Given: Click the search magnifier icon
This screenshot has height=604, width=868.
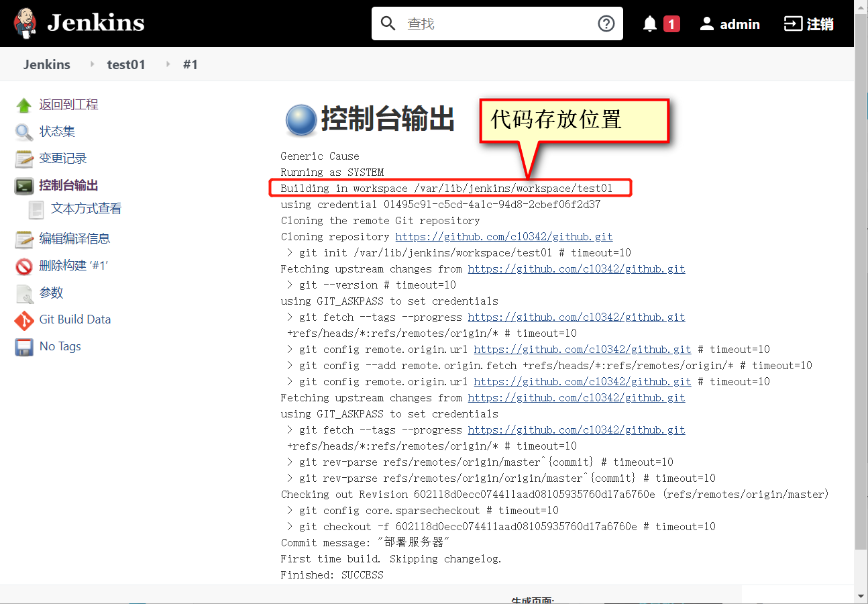Looking at the screenshot, I should click(388, 23).
